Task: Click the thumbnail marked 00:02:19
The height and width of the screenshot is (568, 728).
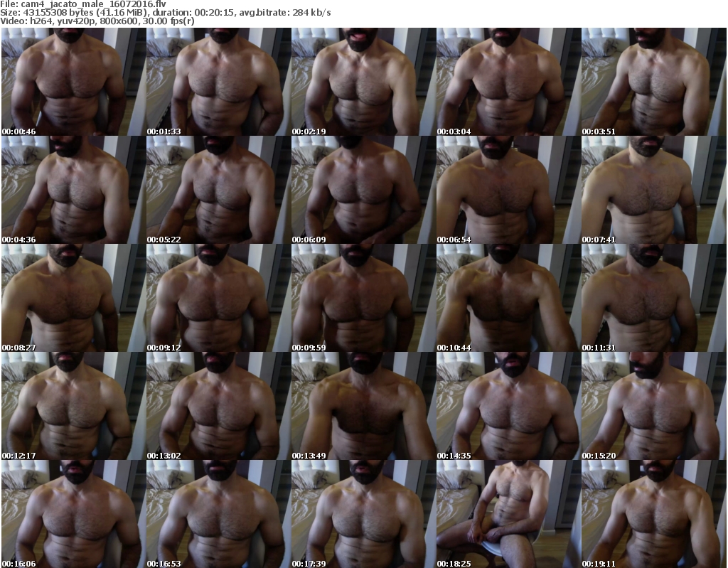Action: pyautogui.click(x=363, y=82)
